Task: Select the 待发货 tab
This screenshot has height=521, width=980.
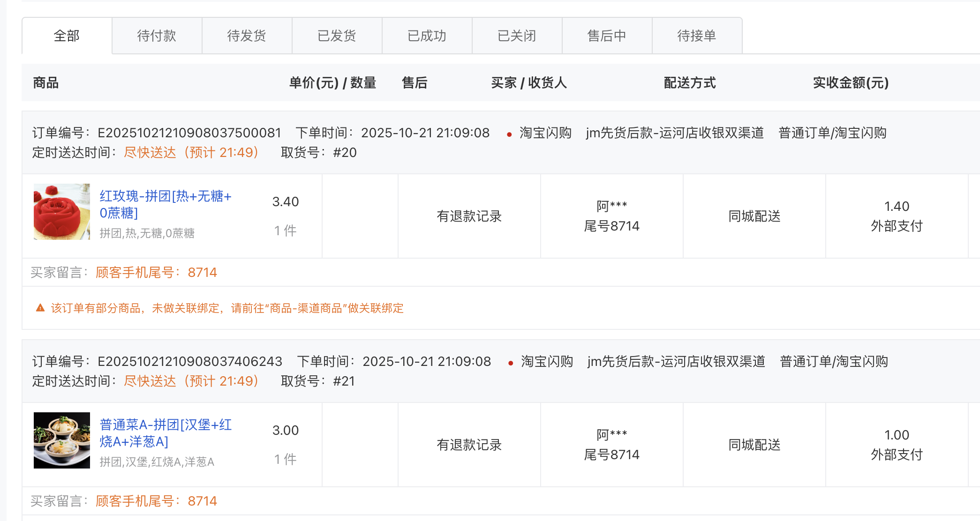Action: pos(247,36)
